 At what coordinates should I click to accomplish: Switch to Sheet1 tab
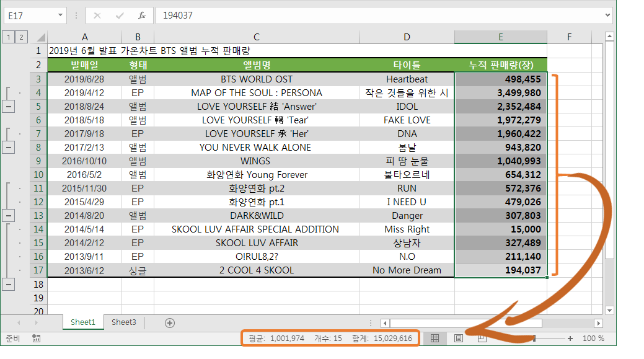(x=82, y=322)
